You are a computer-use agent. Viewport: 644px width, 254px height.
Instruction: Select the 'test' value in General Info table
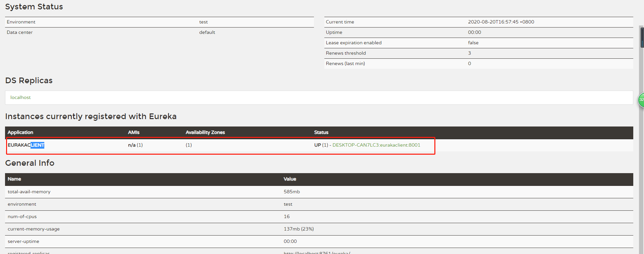click(x=288, y=204)
